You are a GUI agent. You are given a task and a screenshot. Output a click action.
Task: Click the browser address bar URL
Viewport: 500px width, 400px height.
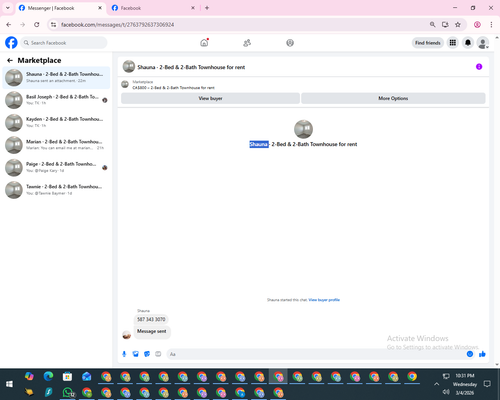click(x=118, y=25)
